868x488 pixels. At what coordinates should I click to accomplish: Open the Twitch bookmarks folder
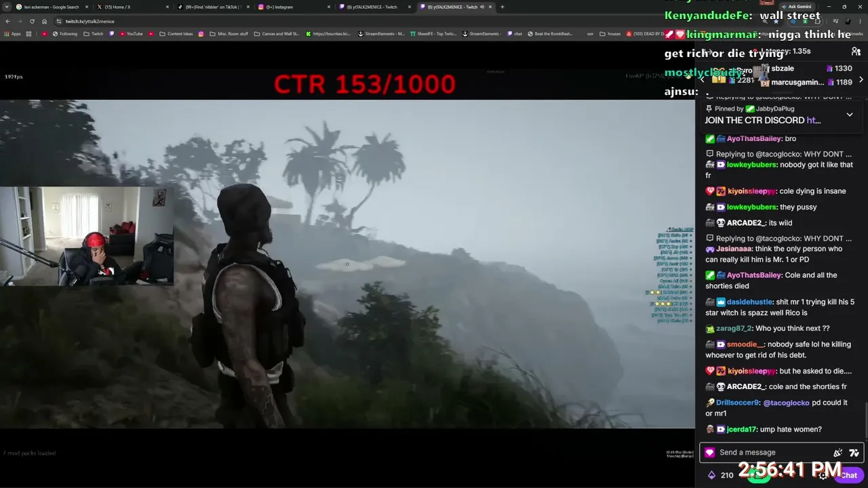(x=94, y=34)
